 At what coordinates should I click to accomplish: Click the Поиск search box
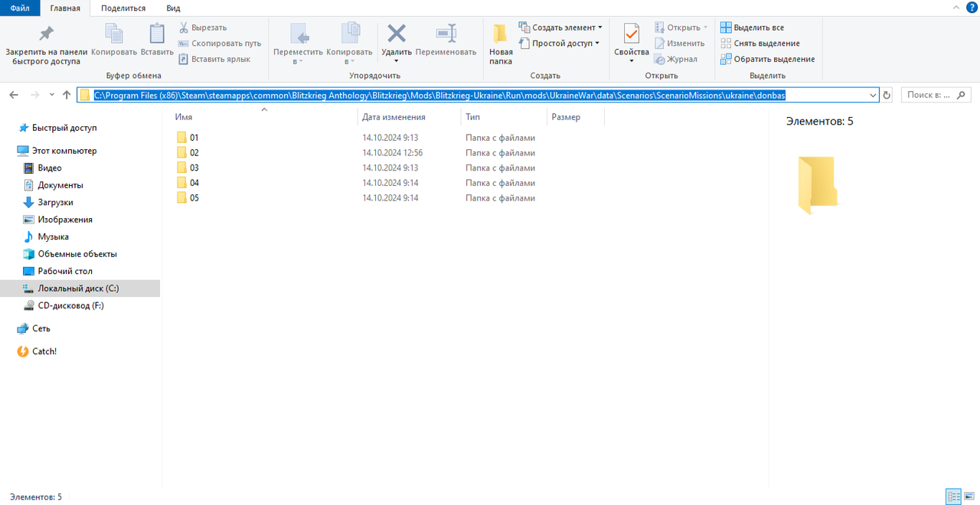pos(937,96)
